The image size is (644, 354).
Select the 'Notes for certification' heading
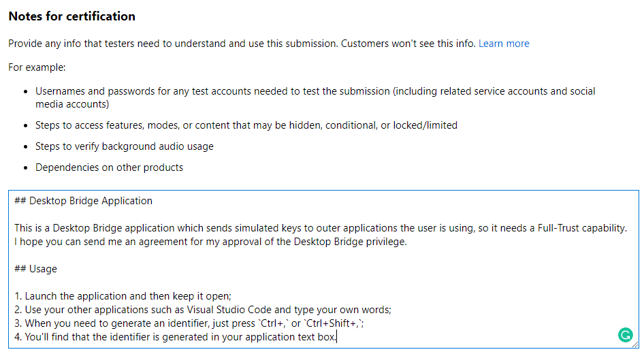point(72,16)
